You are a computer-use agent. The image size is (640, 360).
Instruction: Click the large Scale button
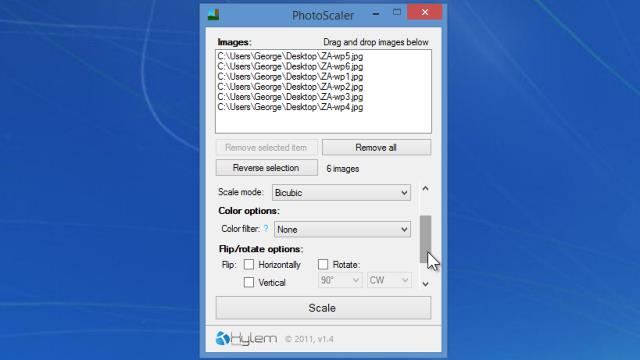(x=323, y=308)
